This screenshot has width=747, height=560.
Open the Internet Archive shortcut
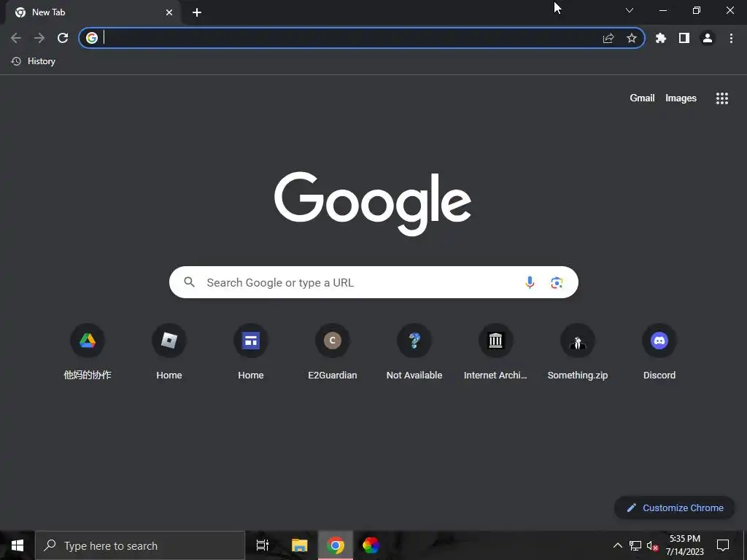(x=496, y=352)
